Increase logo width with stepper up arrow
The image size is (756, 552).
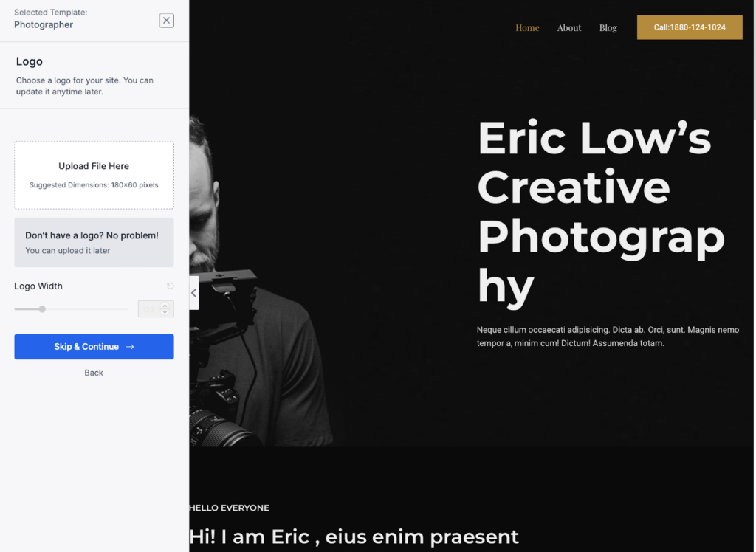click(165, 306)
